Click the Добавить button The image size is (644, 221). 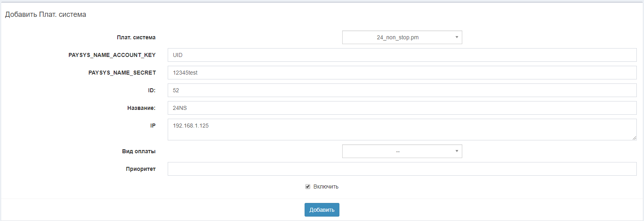click(x=322, y=210)
